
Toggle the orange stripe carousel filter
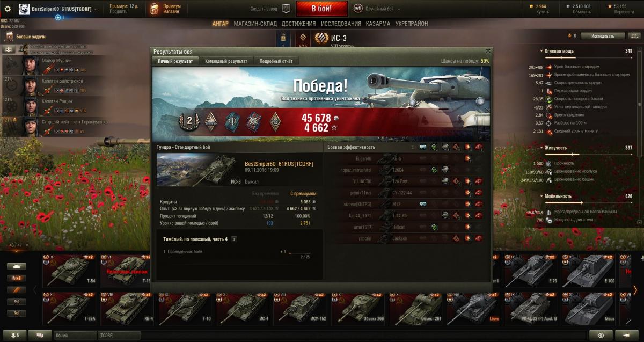pyautogui.click(x=17, y=290)
